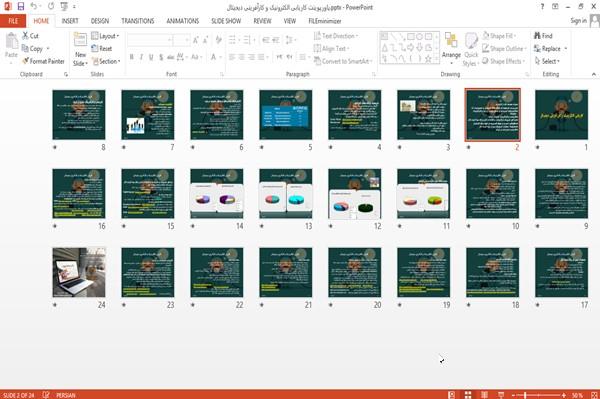Select slide 24 thumbnail with laptop photo
This screenshot has width=600, height=399.
click(79, 272)
